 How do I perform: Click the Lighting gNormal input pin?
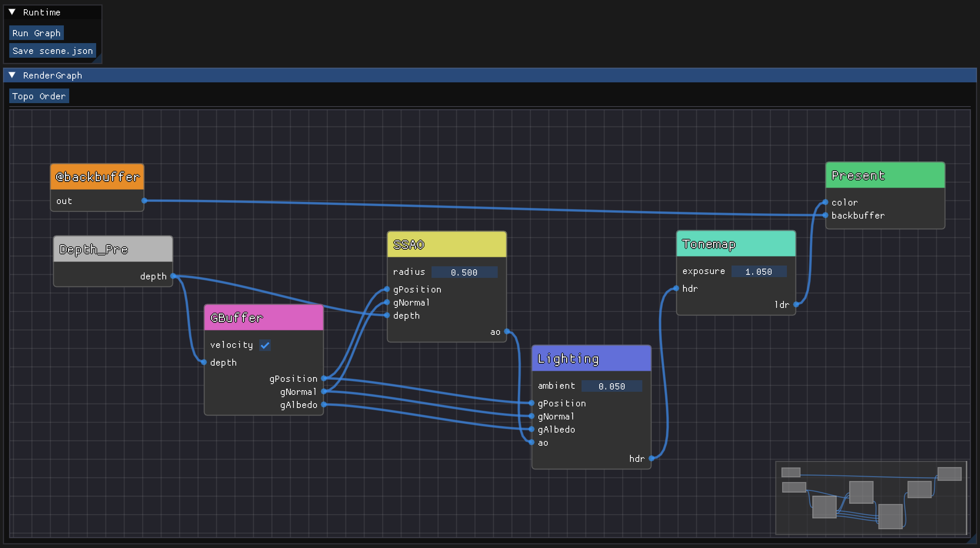click(x=532, y=416)
